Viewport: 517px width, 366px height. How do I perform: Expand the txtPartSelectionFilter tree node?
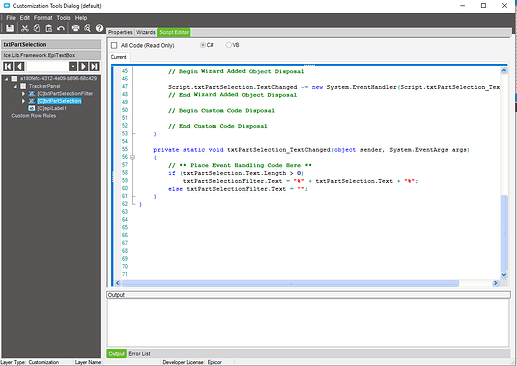[x=23, y=94]
